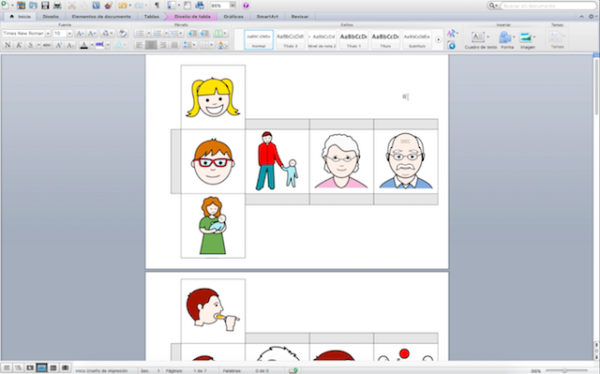600x374 pixels.
Task: Toggle bold formatting (N button)
Action: (7, 45)
